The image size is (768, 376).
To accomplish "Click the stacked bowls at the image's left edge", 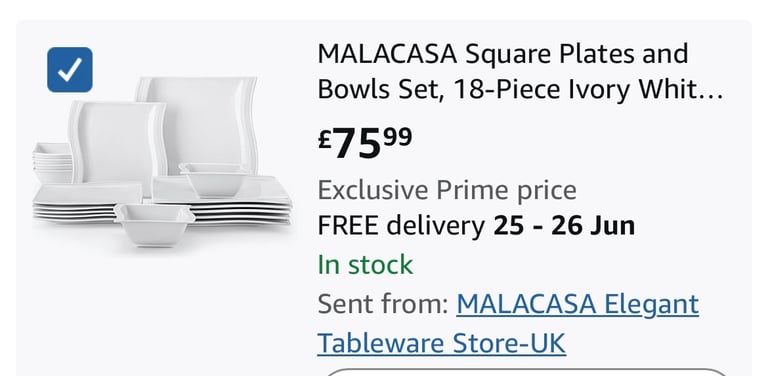I will pos(52,163).
